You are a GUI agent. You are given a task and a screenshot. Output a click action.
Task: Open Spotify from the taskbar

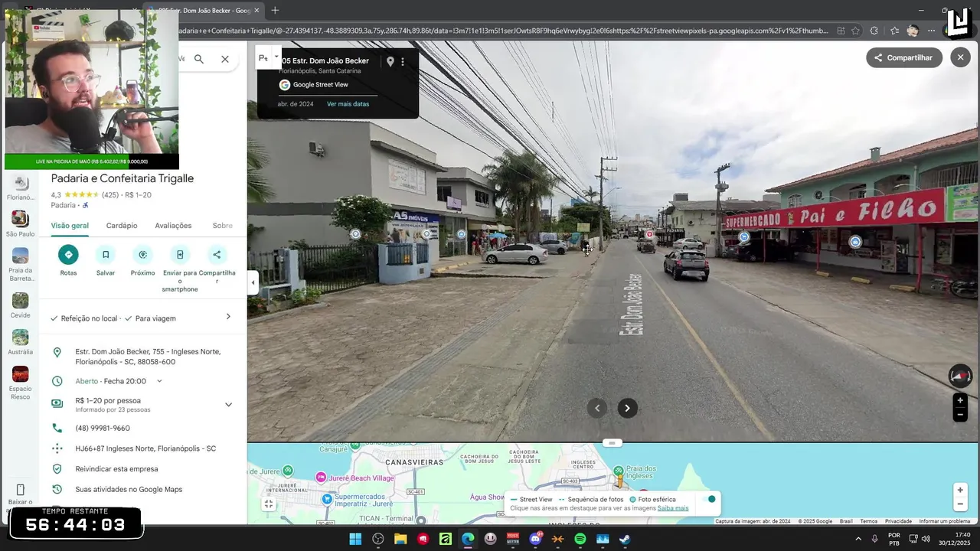coord(580,539)
